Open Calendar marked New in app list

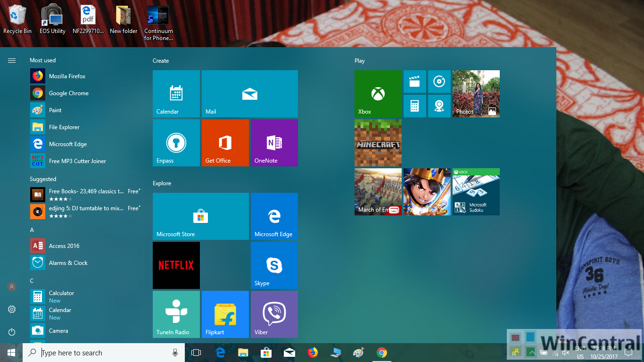(85, 314)
